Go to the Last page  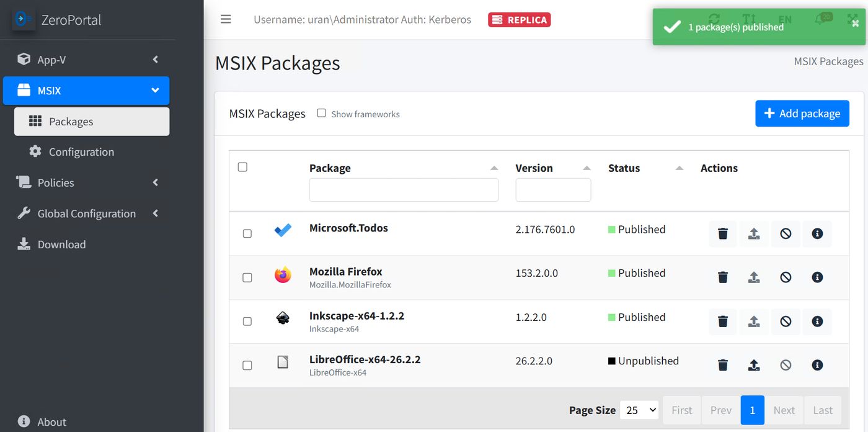click(823, 410)
